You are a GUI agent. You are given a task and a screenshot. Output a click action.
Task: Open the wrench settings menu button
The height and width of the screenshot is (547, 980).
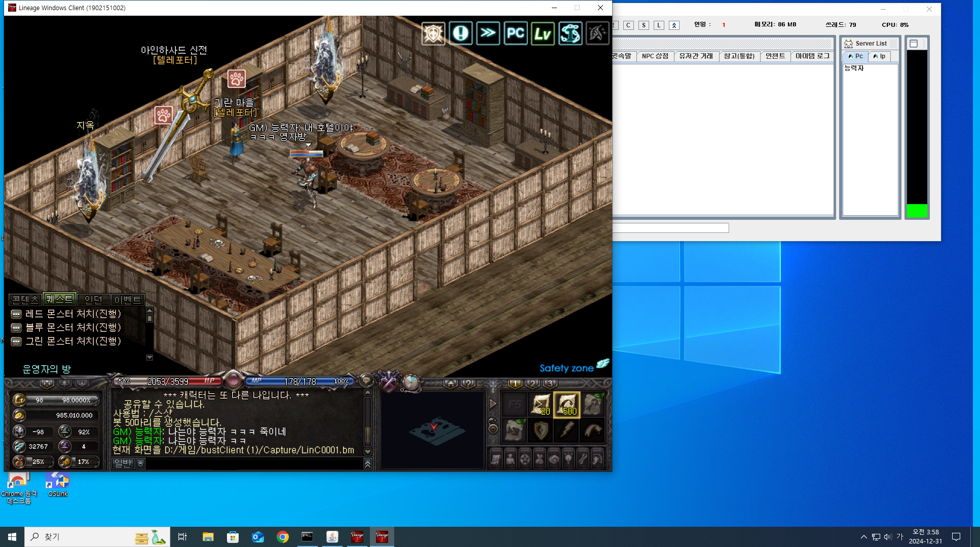[583, 459]
